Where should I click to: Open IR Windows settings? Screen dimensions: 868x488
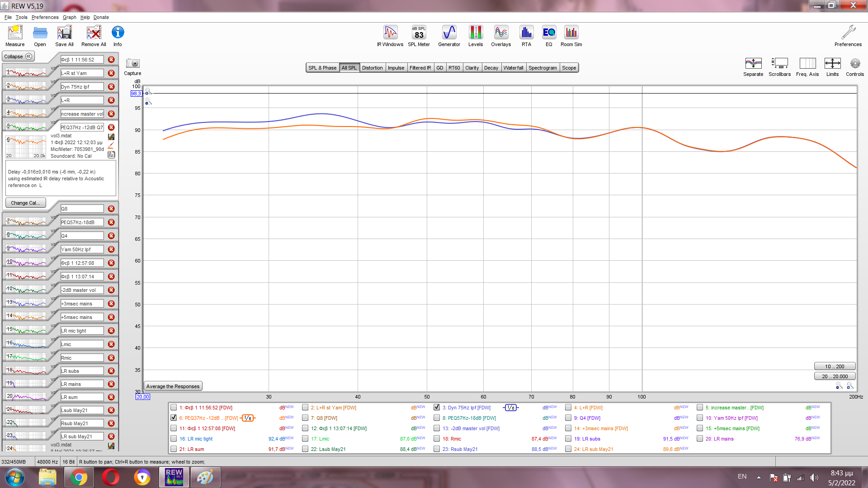[390, 36]
